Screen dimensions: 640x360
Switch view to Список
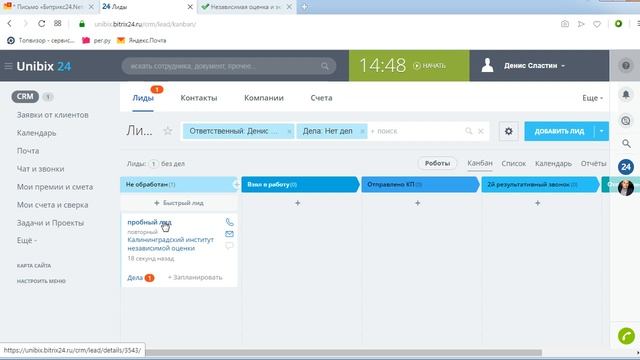513,163
